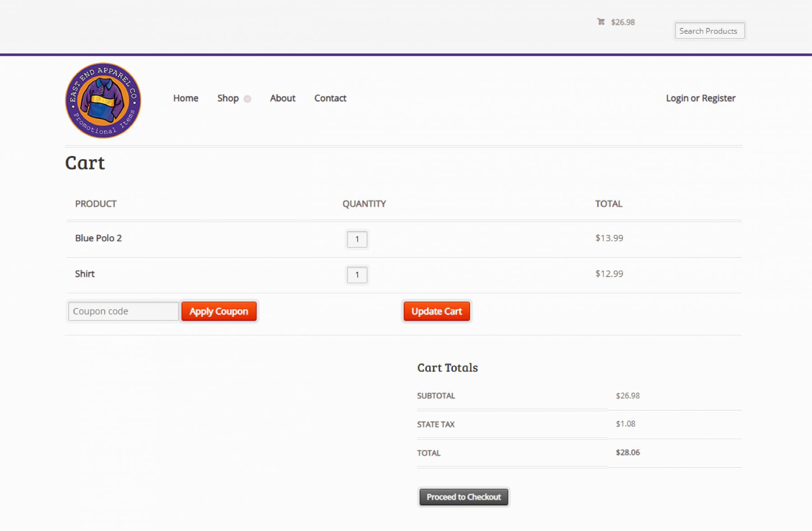Navigate to the Contact page
The width and height of the screenshot is (812, 531).
tap(330, 98)
